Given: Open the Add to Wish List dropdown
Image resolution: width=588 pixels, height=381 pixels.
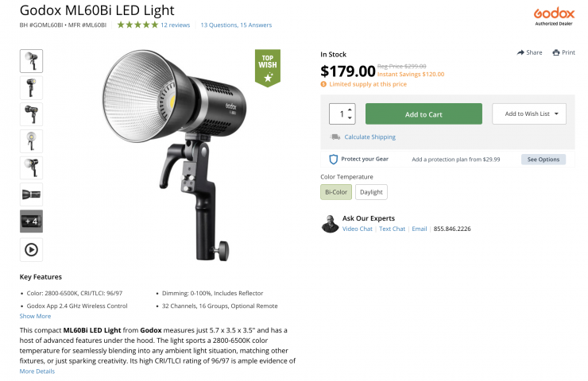Looking at the screenshot, I should pos(529,114).
